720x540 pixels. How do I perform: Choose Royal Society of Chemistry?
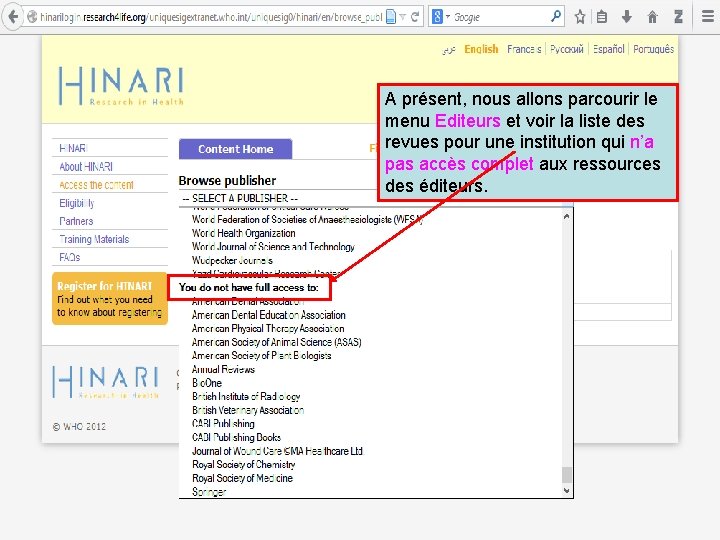pos(243,464)
